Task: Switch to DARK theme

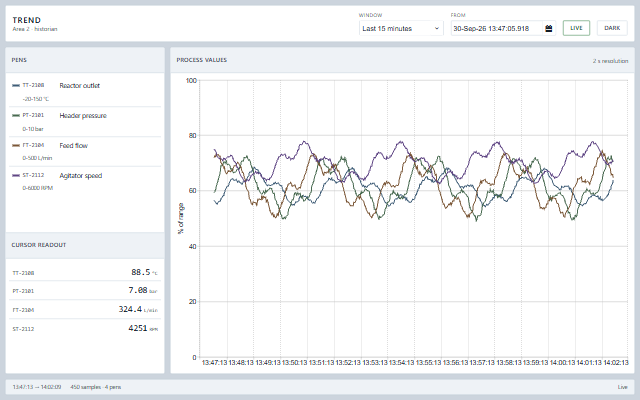Action: coord(612,28)
